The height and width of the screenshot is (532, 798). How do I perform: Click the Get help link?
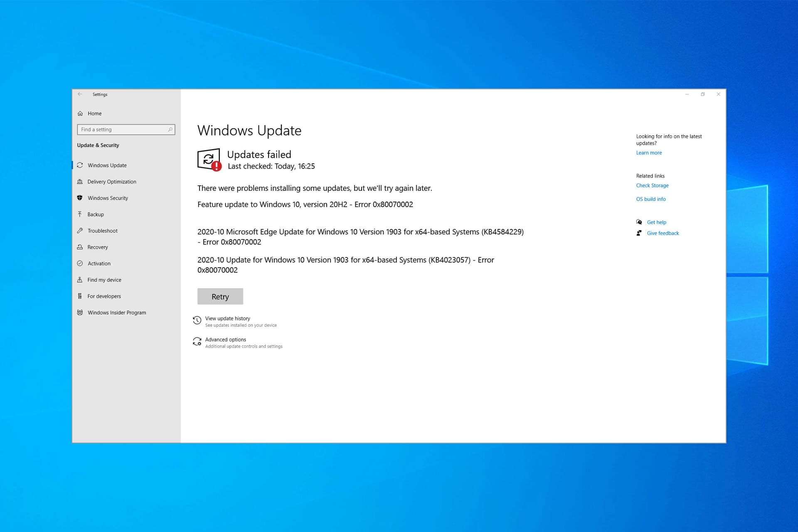point(656,222)
